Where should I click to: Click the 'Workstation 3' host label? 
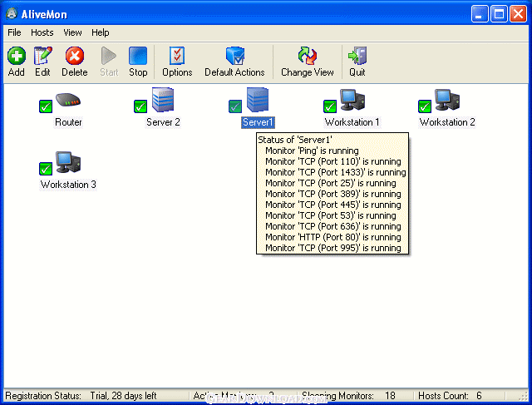(68, 185)
